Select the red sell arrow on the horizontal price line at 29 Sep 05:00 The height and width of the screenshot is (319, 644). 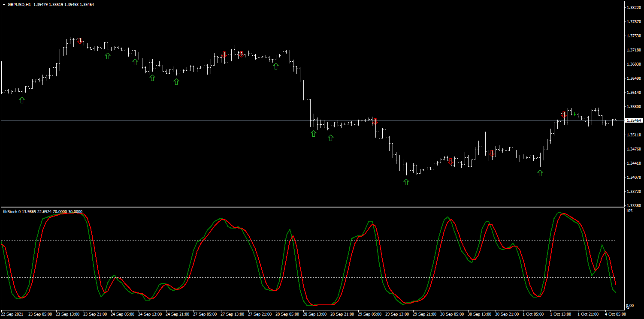pyautogui.click(x=375, y=122)
